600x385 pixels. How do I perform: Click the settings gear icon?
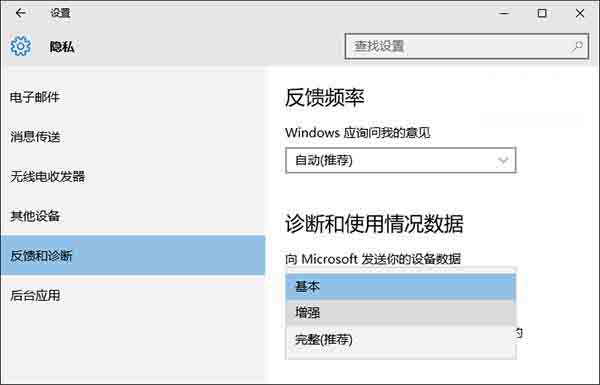coord(21,46)
